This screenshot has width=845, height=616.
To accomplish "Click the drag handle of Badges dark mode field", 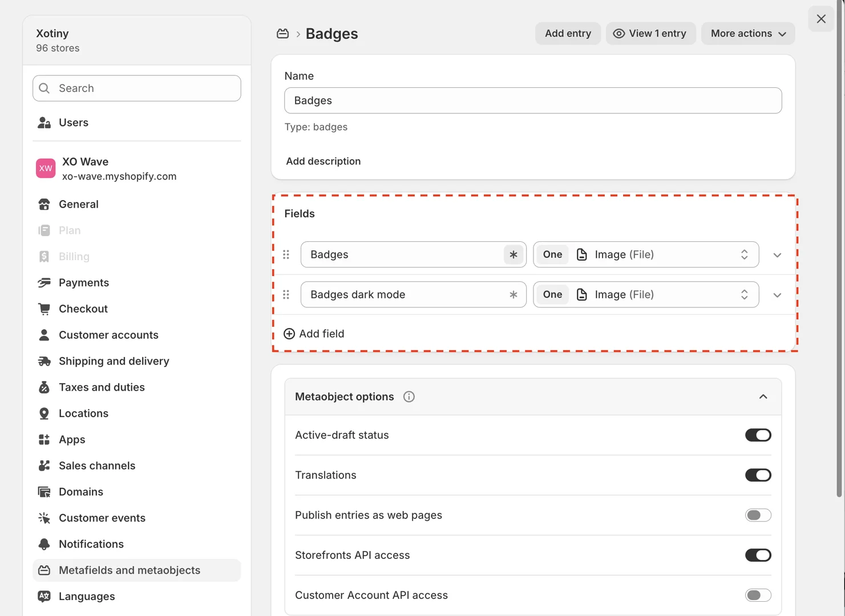I will click(x=286, y=294).
